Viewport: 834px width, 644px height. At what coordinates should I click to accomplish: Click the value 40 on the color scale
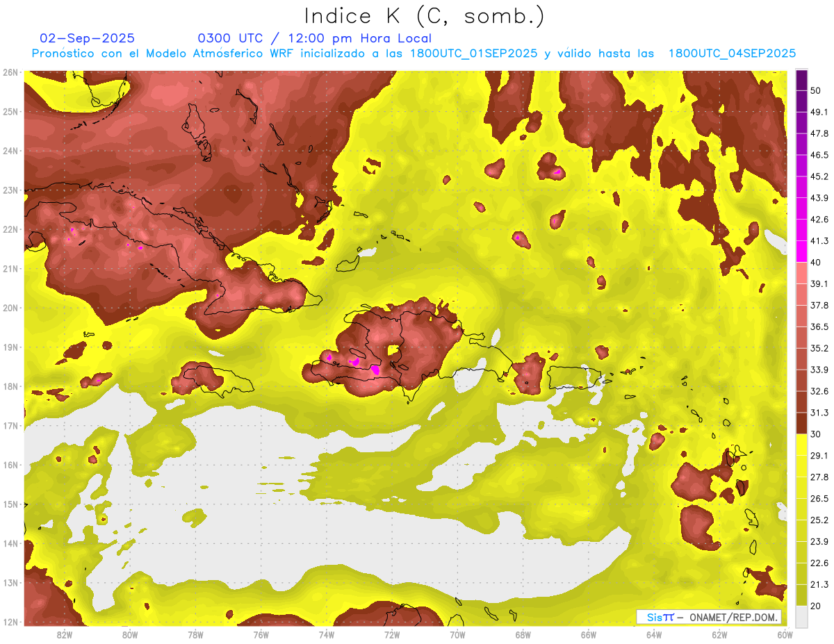coord(817,262)
